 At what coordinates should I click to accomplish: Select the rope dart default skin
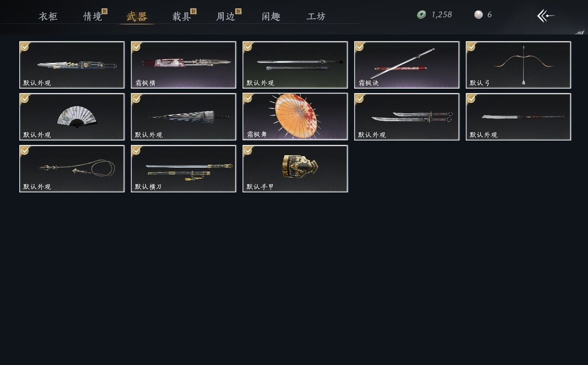[72, 168]
